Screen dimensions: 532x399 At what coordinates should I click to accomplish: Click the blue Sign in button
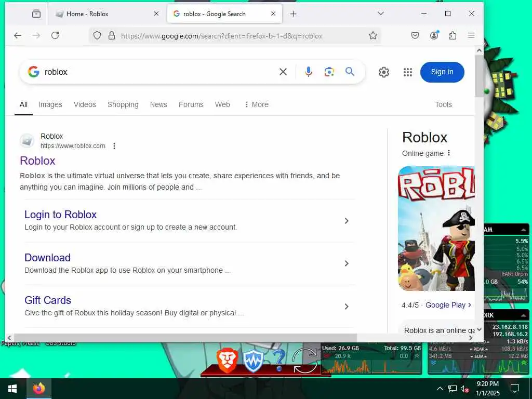(x=442, y=72)
